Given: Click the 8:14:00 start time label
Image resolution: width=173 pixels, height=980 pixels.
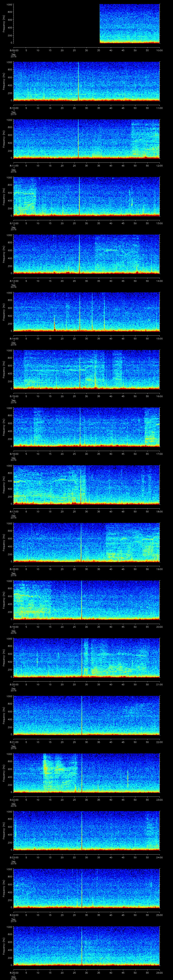Looking at the screenshot, I should pyautogui.click(x=14, y=339).
